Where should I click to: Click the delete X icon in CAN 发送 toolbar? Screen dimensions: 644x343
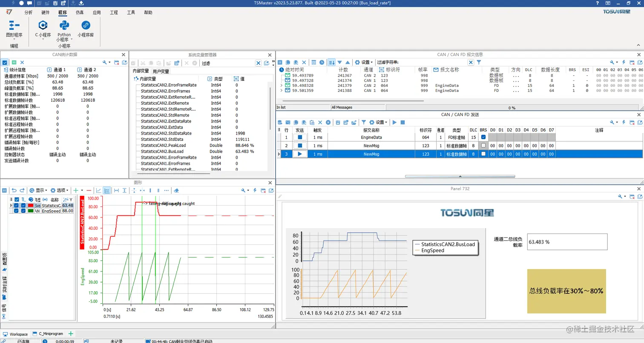pos(320,122)
